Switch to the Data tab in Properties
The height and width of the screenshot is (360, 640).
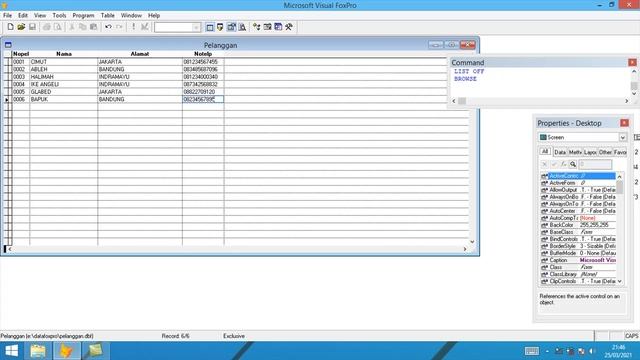pyautogui.click(x=560, y=152)
